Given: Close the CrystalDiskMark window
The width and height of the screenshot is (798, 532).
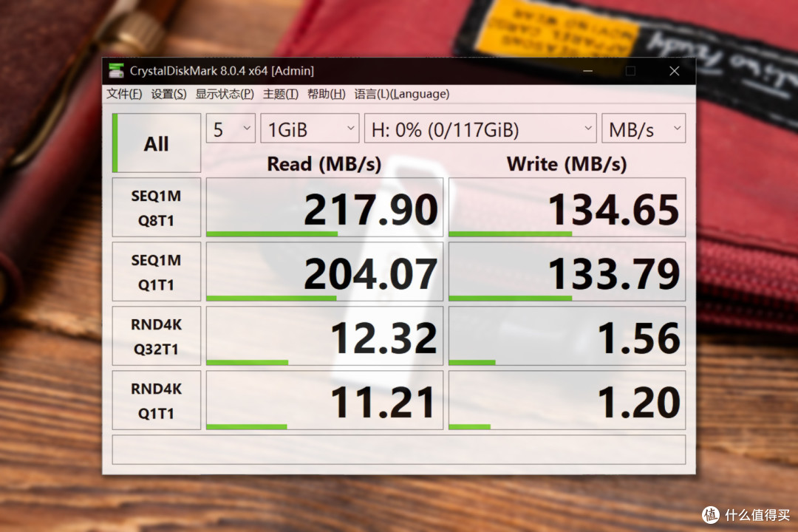Looking at the screenshot, I should pyautogui.click(x=675, y=71).
